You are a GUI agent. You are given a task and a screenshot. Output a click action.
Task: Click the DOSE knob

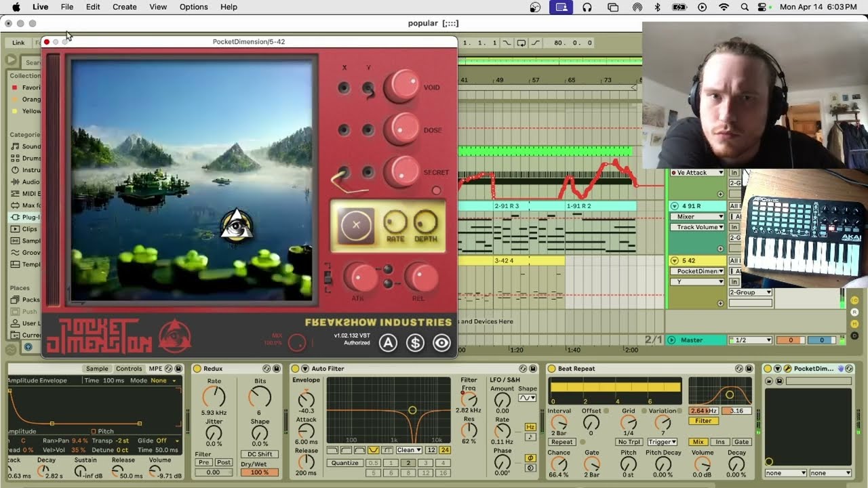(401, 129)
